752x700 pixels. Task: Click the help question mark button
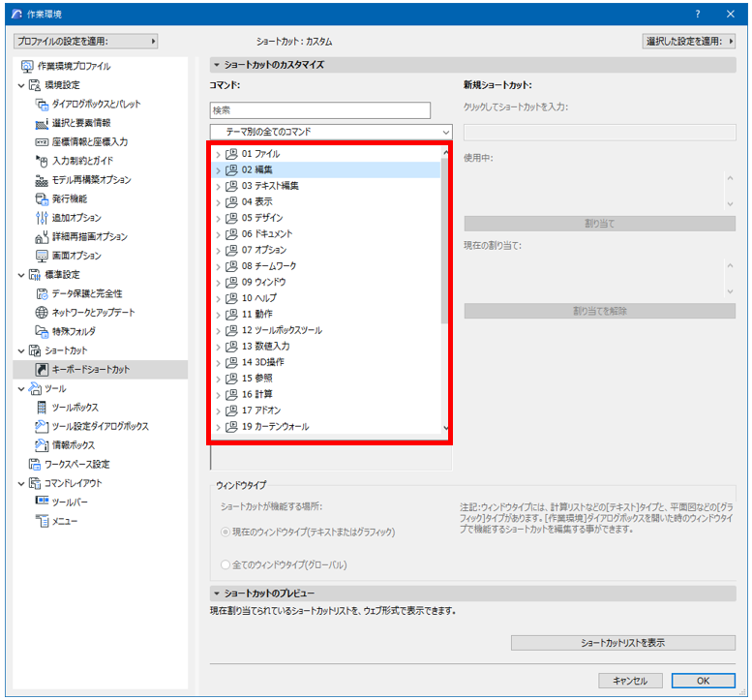click(x=698, y=14)
